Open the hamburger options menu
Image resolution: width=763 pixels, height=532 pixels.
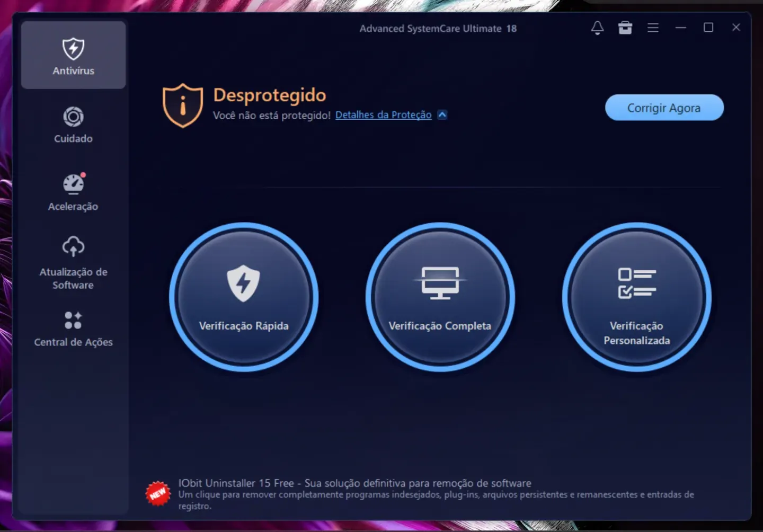click(x=653, y=28)
